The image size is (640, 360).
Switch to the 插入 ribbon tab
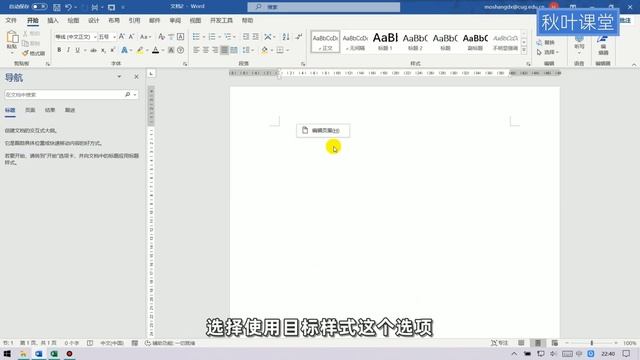click(53, 20)
